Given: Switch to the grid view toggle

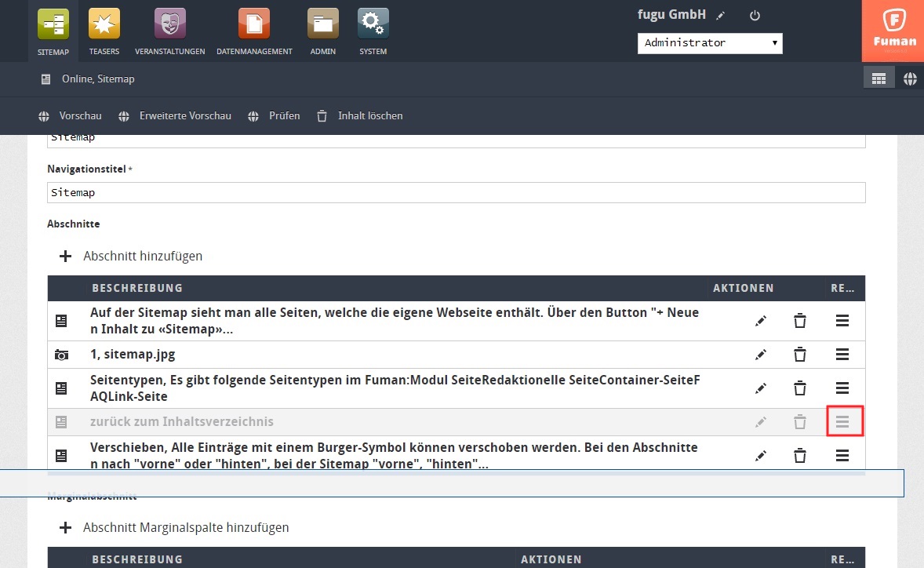Looking at the screenshot, I should click(x=879, y=78).
